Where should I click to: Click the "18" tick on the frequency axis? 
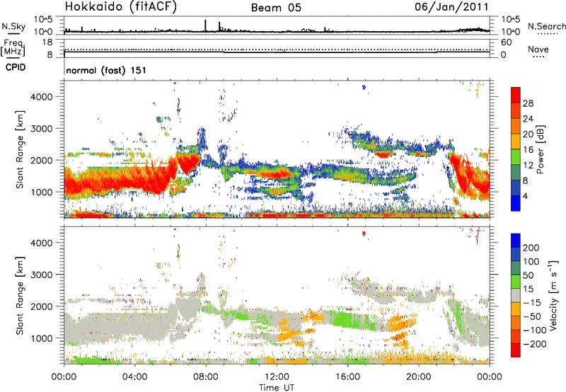click(x=47, y=42)
